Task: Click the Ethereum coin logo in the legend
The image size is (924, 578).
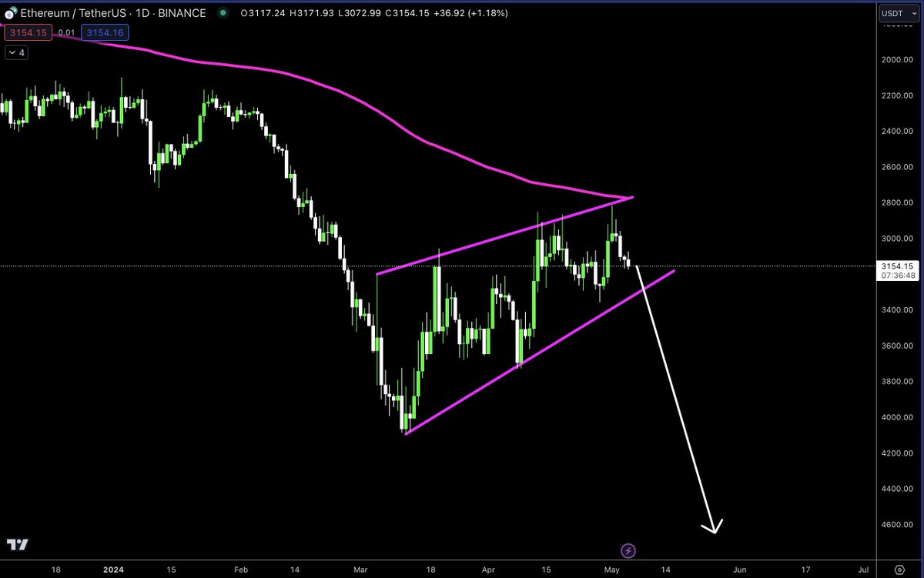Action: 11,12
